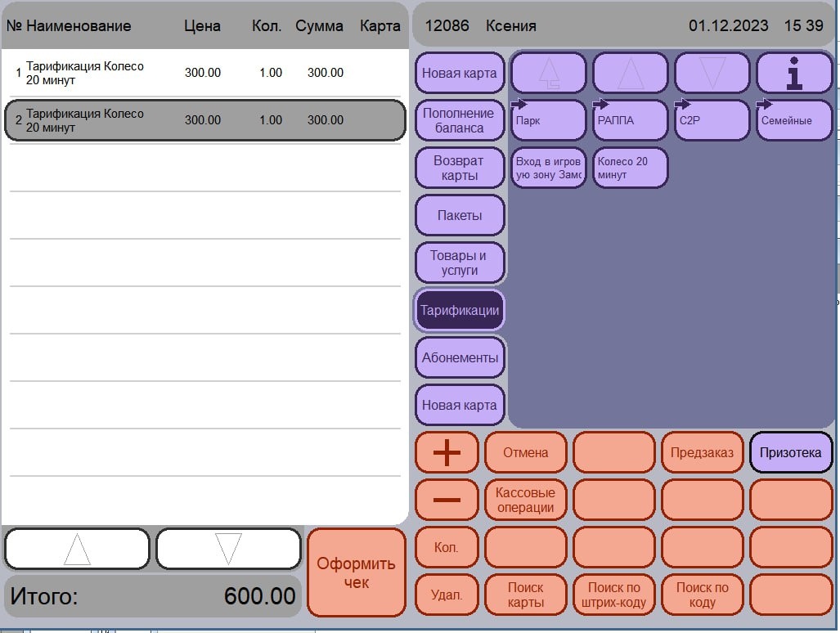The width and height of the screenshot is (840, 633).
Task: Click the Кол. quantity button
Action: coord(447,547)
